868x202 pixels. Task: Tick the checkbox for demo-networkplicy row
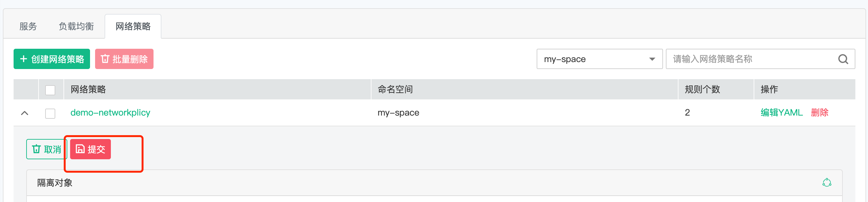click(50, 113)
